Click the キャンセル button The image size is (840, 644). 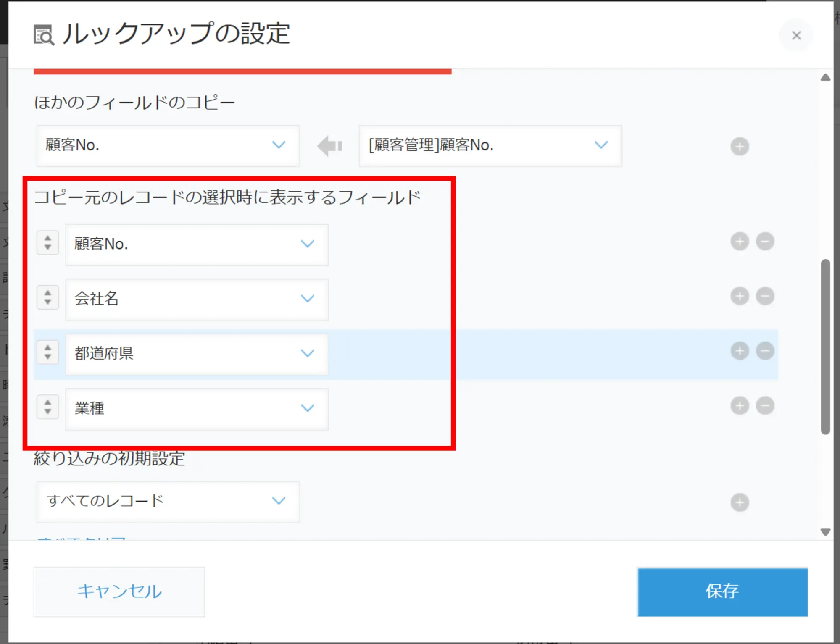click(x=119, y=591)
